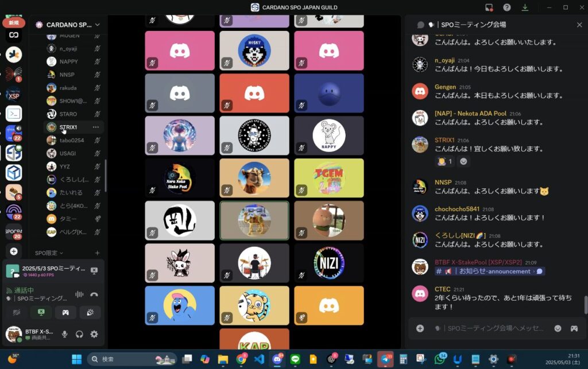Open the emoji picker in message box
Screen dimensions: 588x369
click(x=558, y=328)
